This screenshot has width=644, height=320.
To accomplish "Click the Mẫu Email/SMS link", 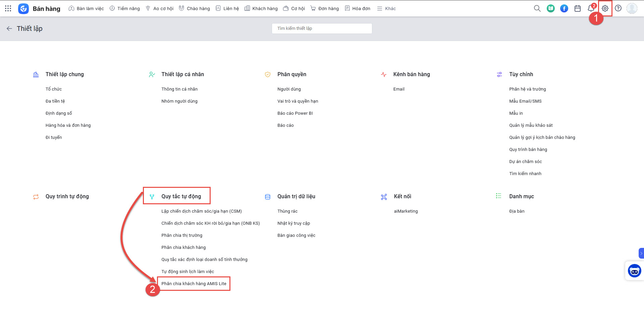I will point(525,101).
